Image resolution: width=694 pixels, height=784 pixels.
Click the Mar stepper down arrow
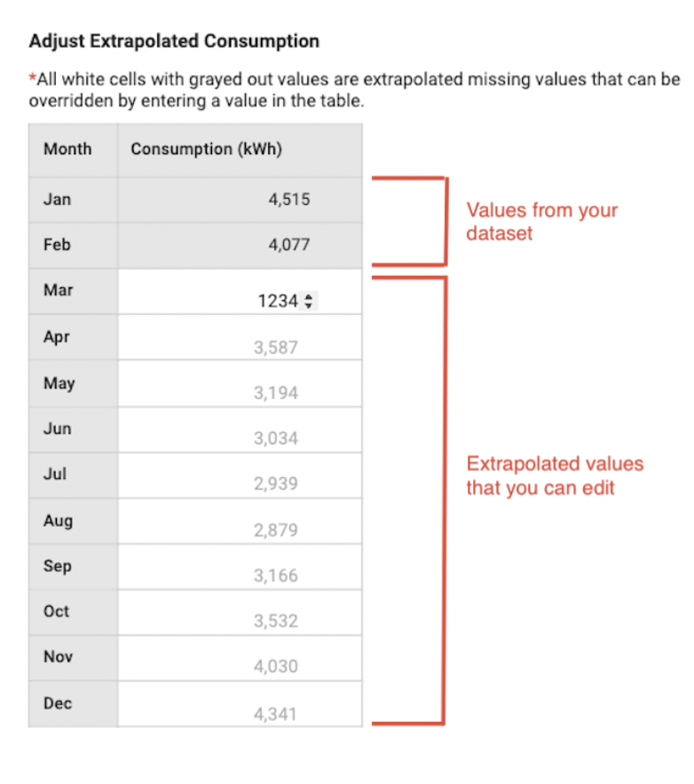pyautogui.click(x=308, y=305)
